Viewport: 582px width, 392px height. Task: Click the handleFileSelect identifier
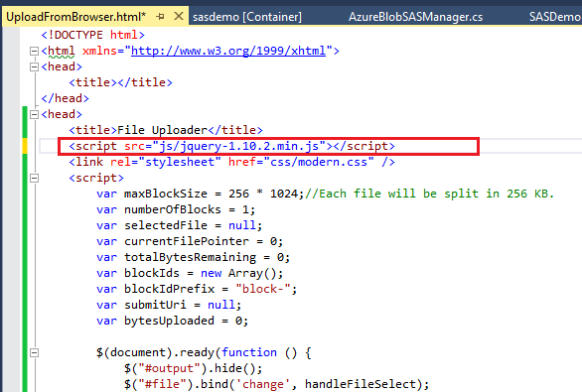point(363,385)
